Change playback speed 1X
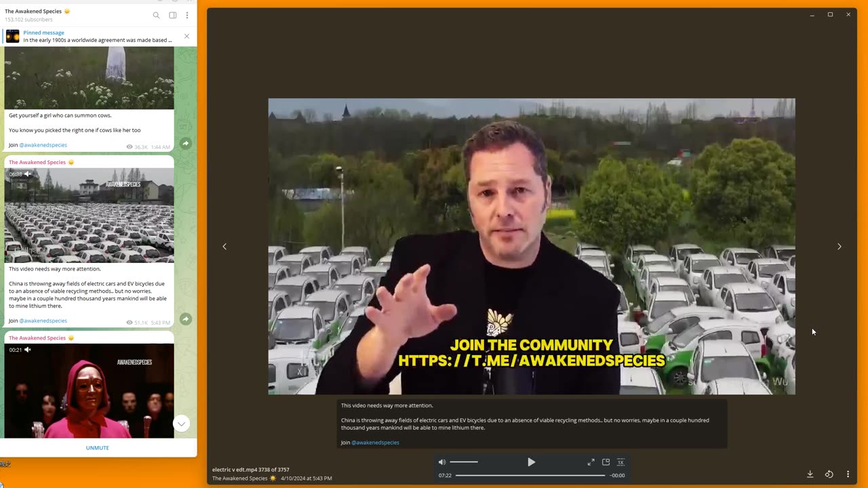Screen dimensions: 868x488 (620, 462)
